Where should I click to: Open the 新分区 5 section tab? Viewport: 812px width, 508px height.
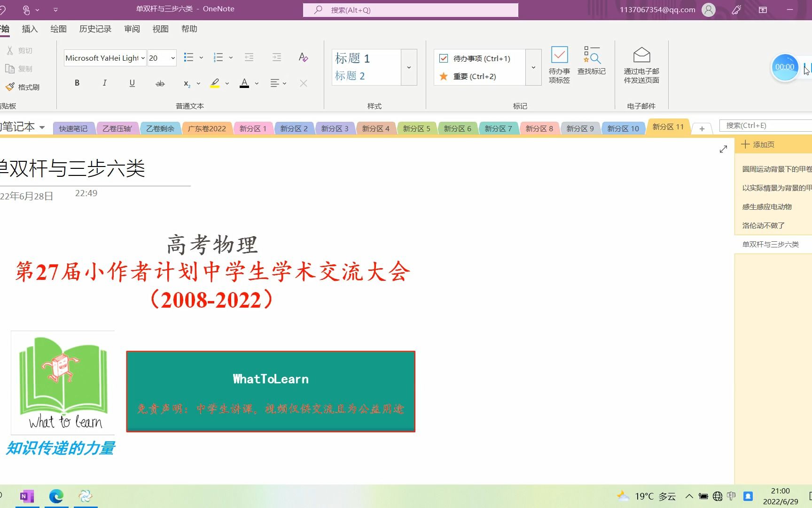(x=416, y=128)
